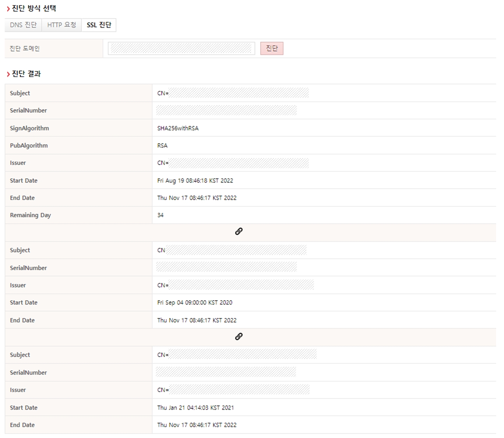Image resolution: width=504 pixels, height=438 pixels.
Task: Select the SSL 진단 tab
Action: [99, 25]
